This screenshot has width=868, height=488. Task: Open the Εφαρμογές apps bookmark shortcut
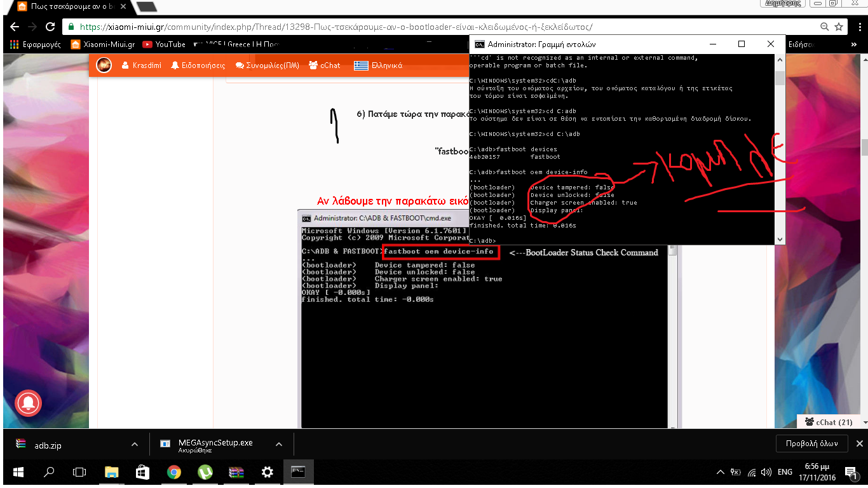[x=36, y=44]
